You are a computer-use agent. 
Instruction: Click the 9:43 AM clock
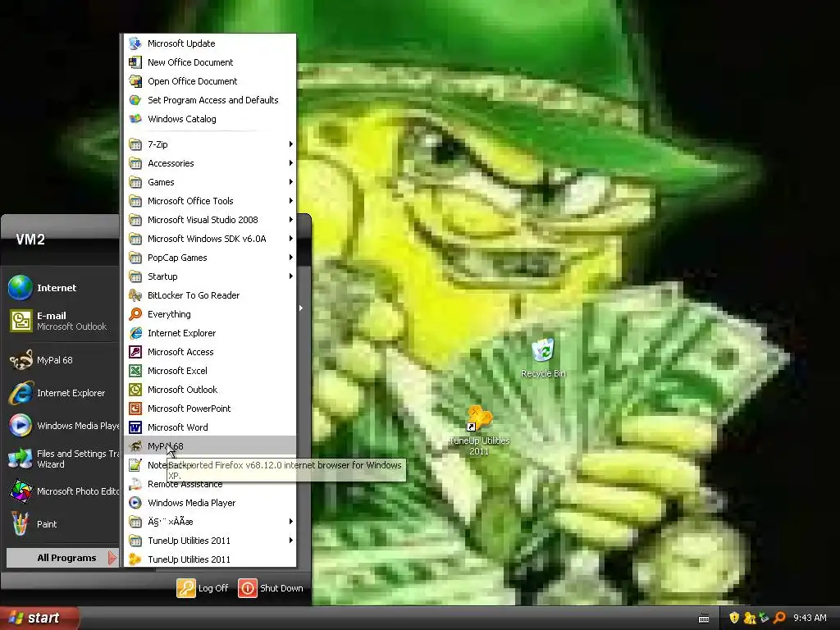[x=810, y=618]
